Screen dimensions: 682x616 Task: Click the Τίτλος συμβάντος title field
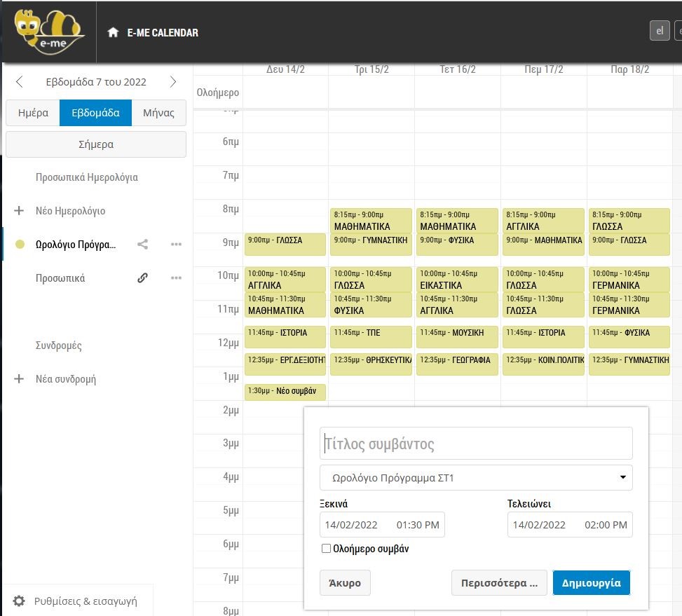click(476, 444)
